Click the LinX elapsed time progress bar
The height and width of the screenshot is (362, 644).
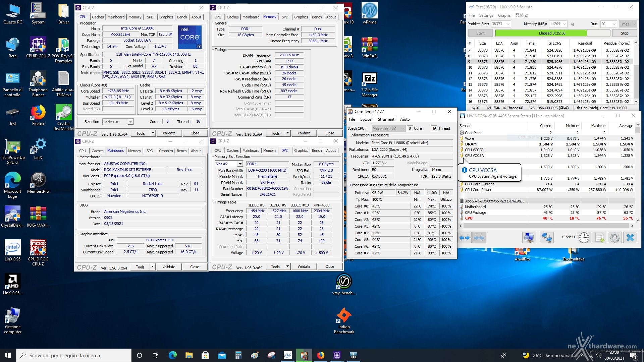pyautogui.click(x=552, y=33)
